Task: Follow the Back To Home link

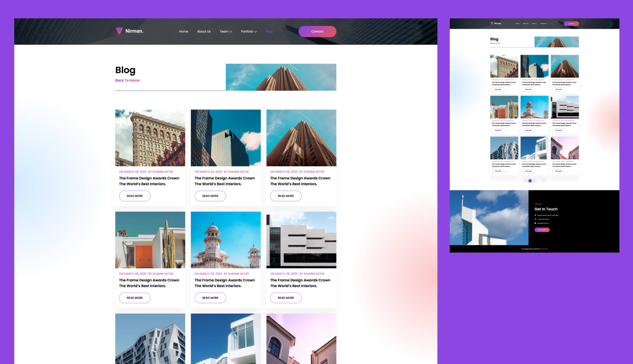Action: click(128, 80)
